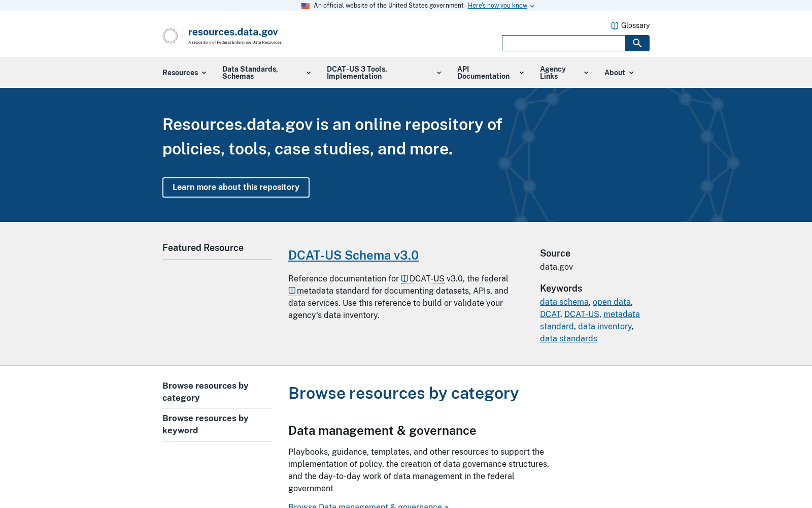This screenshot has width=812, height=508.
Task: Click the search magnifier button
Action: (x=637, y=43)
